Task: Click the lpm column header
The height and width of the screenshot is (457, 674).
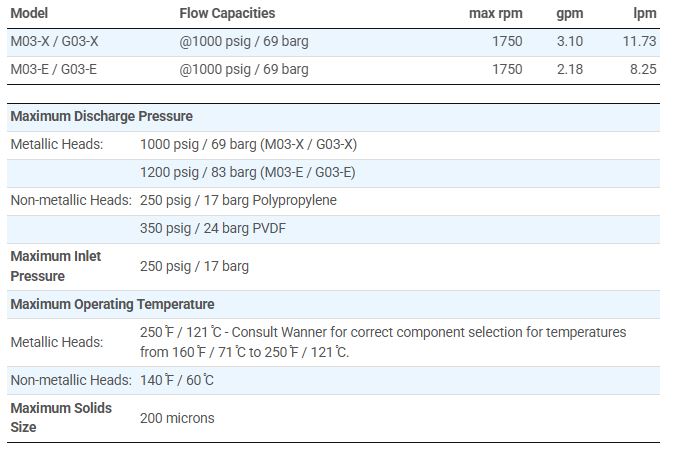Action: tap(645, 13)
